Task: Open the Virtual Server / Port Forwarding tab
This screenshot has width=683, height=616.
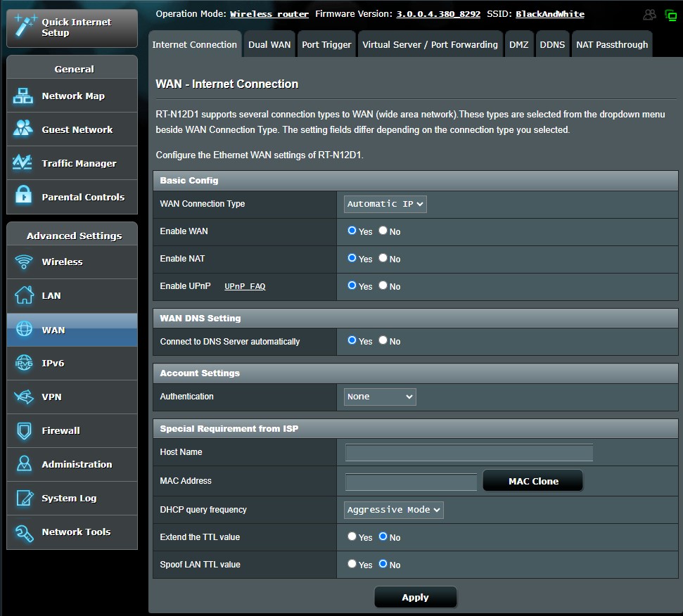Action: [430, 44]
